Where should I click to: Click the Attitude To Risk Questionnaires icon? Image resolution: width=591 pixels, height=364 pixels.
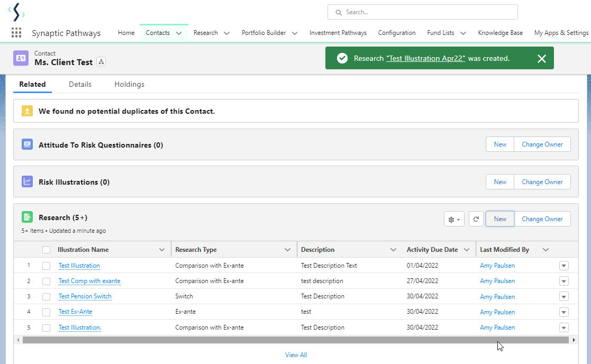(27, 144)
